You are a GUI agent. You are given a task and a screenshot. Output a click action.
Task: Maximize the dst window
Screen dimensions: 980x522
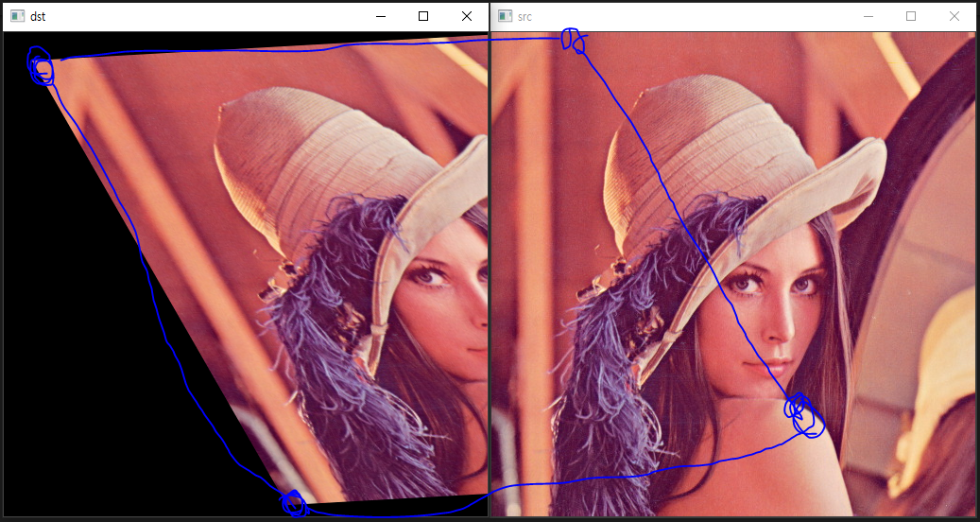(x=423, y=16)
